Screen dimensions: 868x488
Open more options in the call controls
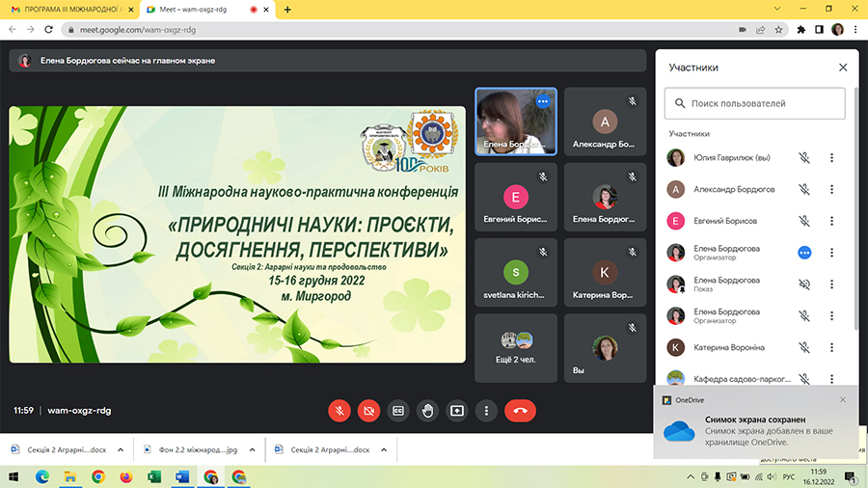coord(487,410)
